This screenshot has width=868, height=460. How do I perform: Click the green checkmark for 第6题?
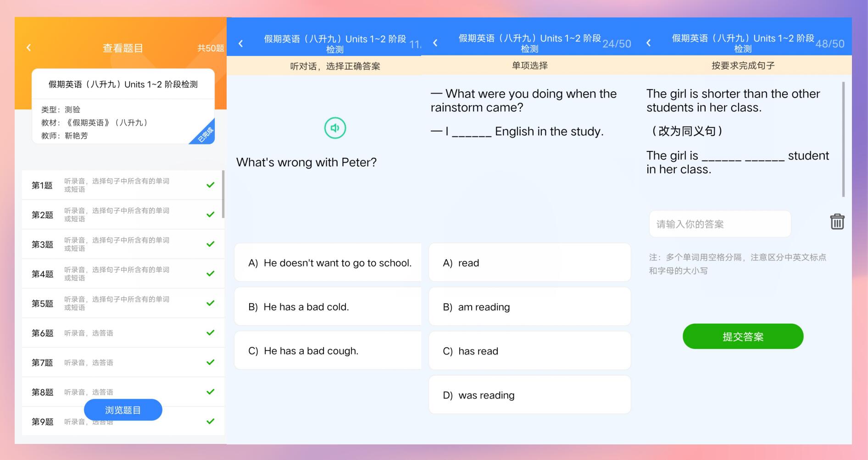pos(210,333)
